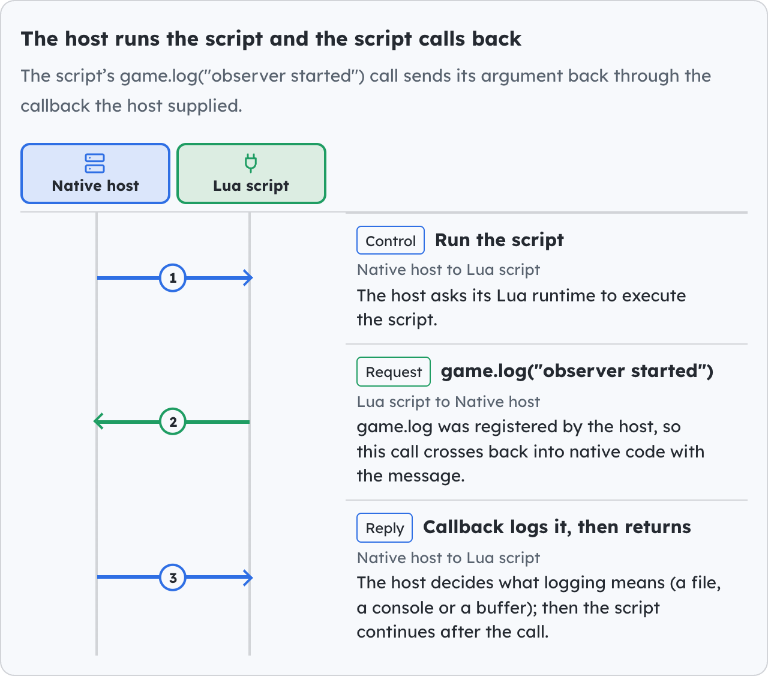768x700 pixels.
Task: Select the Native host participant box
Action: click(x=95, y=173)
